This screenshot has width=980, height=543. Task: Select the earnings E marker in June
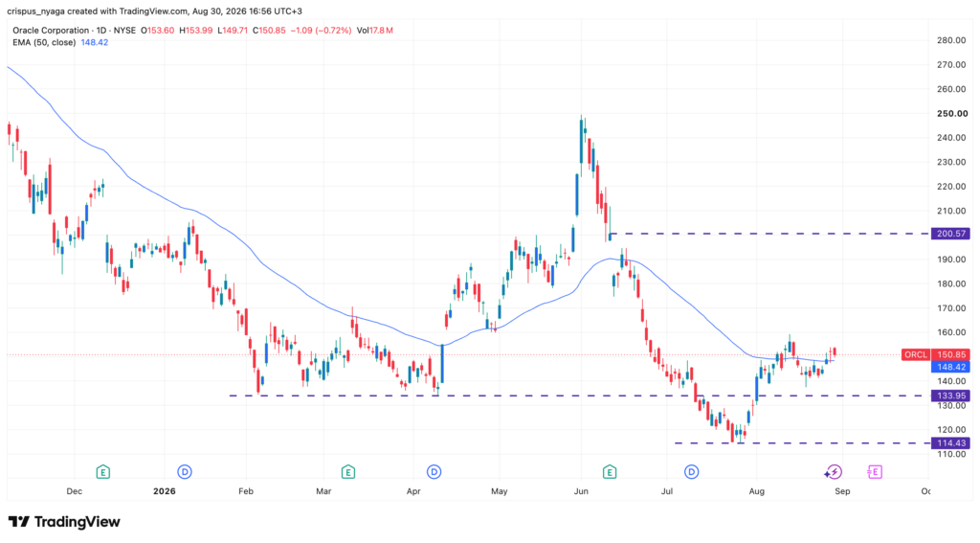tap(610, 472)
